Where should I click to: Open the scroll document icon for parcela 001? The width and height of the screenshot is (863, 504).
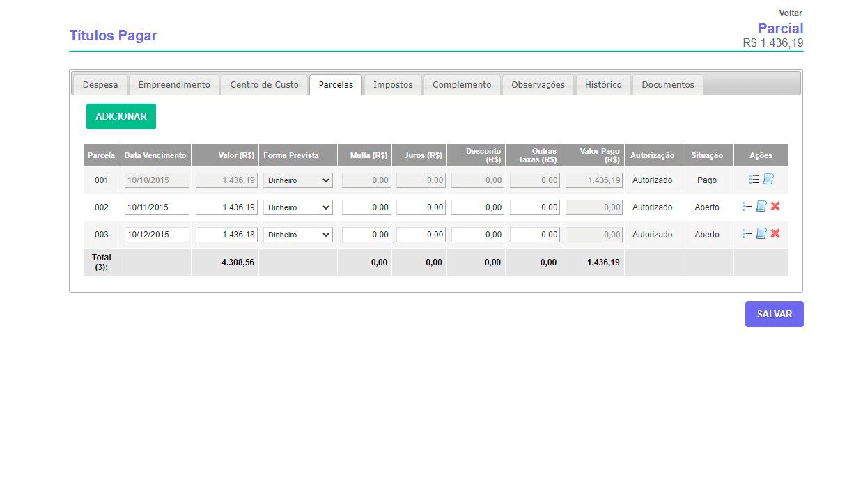pyautogui.click(x=768, y=180)
